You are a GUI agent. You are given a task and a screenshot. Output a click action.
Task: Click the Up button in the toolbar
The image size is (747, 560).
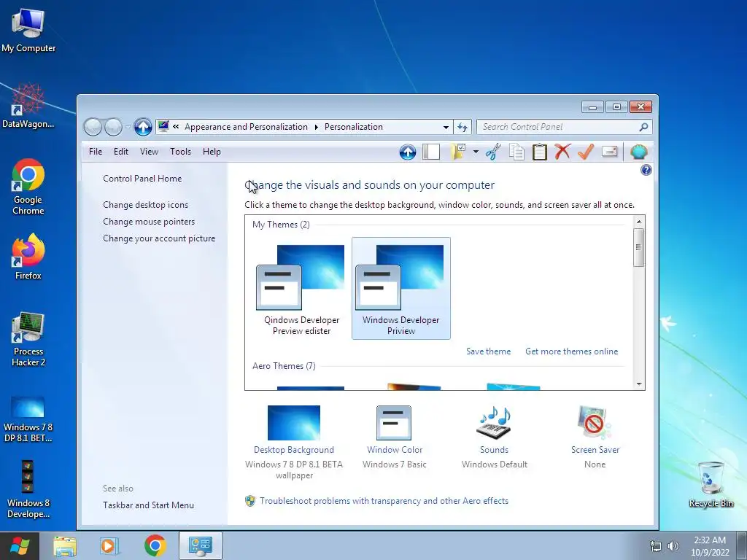tap(407, 152)
